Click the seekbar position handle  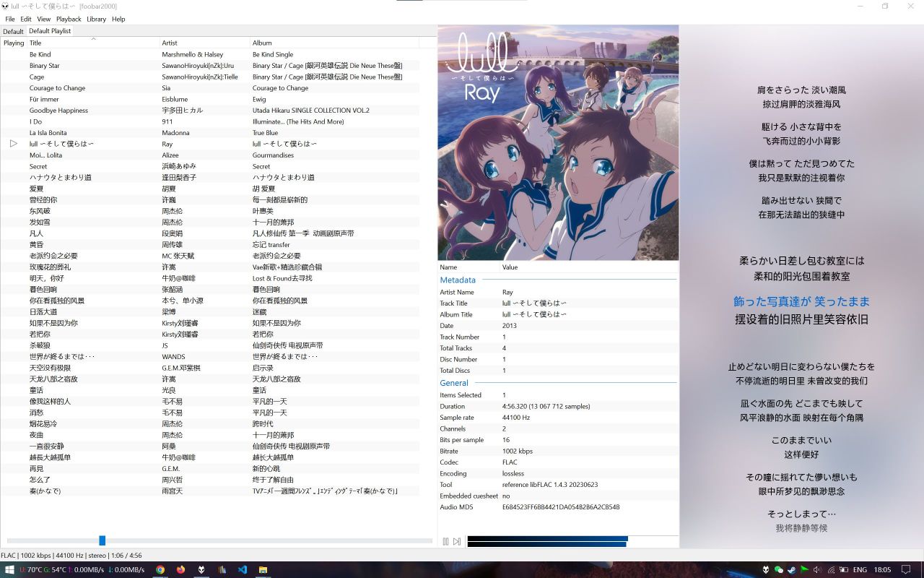pyautogui.click(x=102, y=540)
